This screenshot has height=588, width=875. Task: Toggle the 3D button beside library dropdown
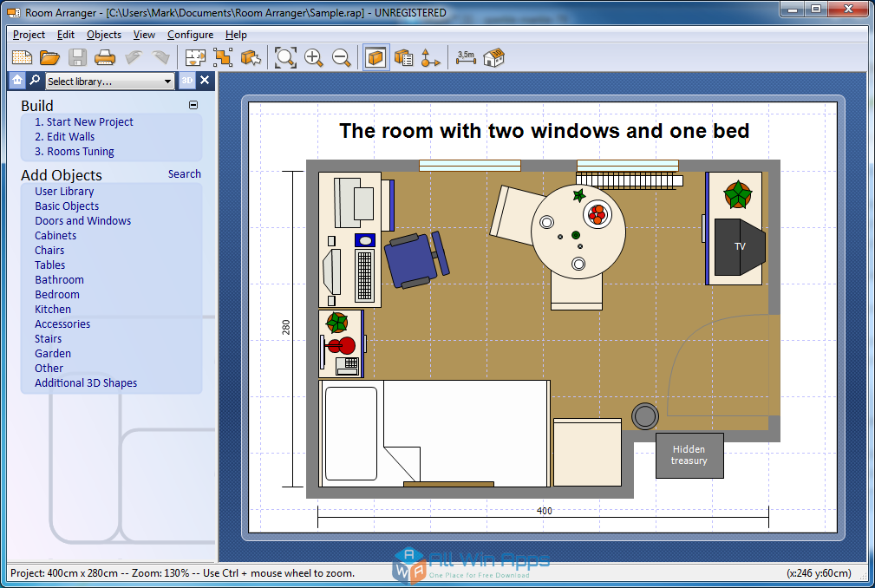[187, 81]
